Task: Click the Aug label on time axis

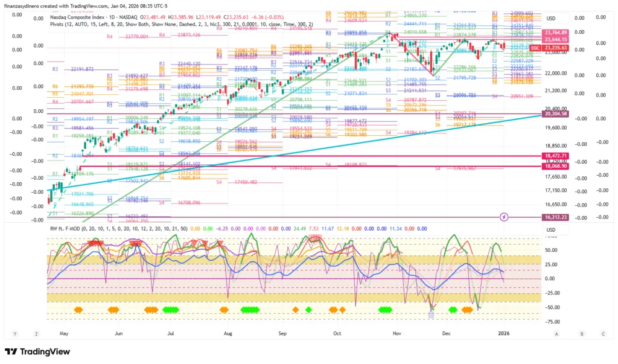Action: 228,333
